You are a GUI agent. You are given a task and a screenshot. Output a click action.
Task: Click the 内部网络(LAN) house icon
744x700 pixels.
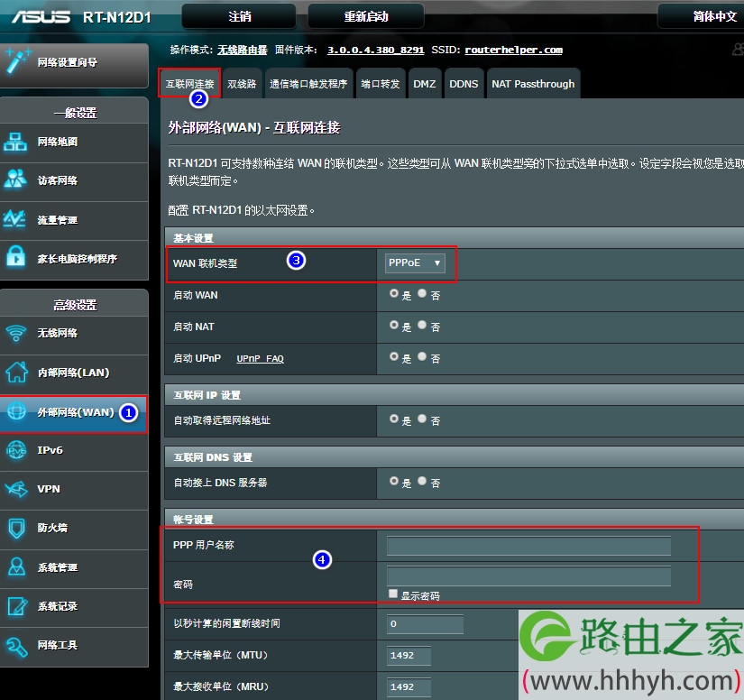16,372
